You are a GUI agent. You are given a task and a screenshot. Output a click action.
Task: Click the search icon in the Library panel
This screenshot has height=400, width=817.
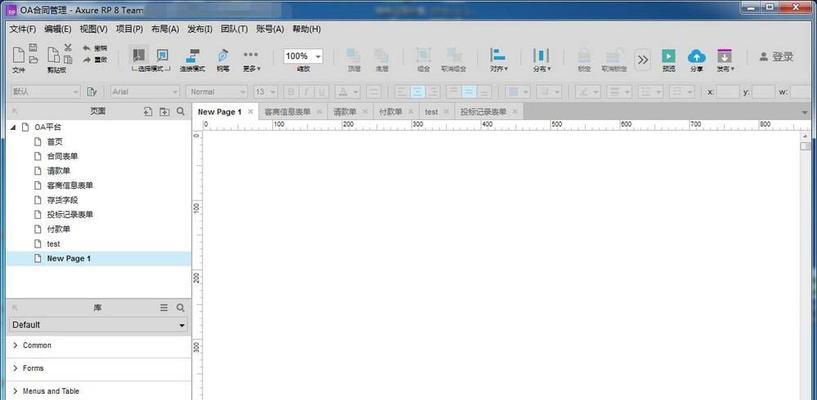pyautogui.click(x=180, y=308)
